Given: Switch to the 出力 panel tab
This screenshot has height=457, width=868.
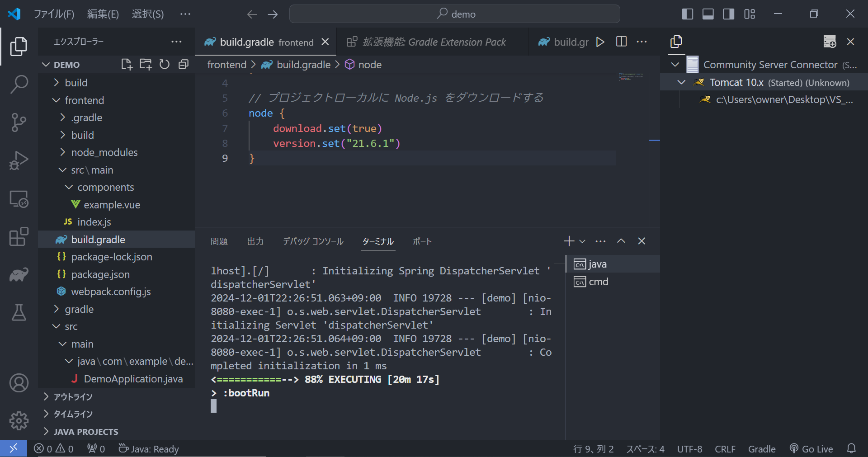Looking at the screenshot, I should click(255, 241).
